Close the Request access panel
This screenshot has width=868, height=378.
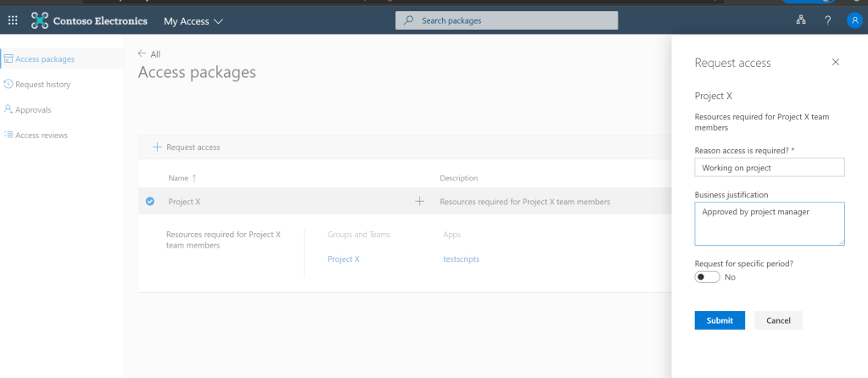click(835, 62)
